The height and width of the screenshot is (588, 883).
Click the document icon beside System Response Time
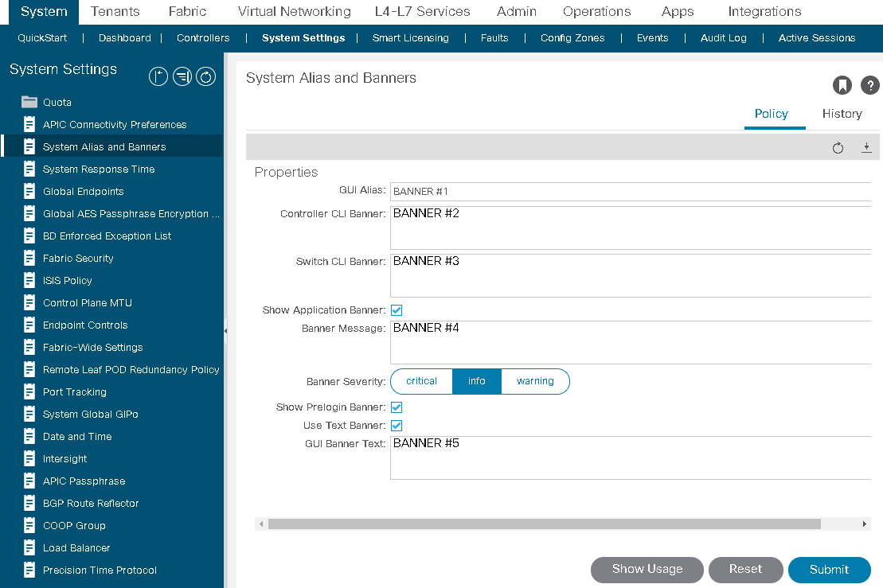[x=29, y=169]
